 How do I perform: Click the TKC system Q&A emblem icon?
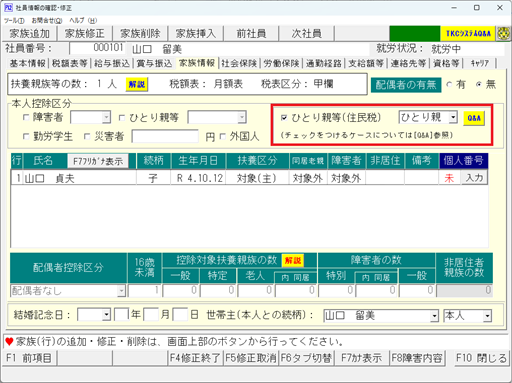point(503,33)
